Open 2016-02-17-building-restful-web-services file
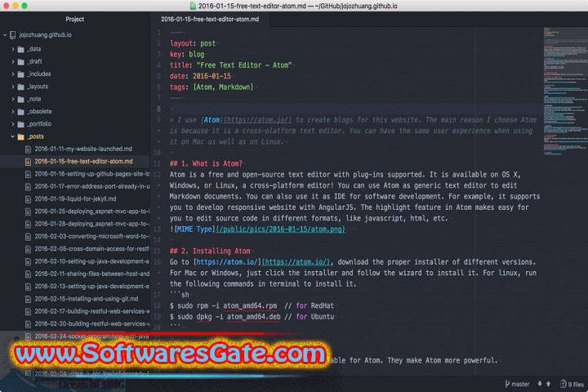The height and width of the screenshot is (392, 588). [92, 311]
